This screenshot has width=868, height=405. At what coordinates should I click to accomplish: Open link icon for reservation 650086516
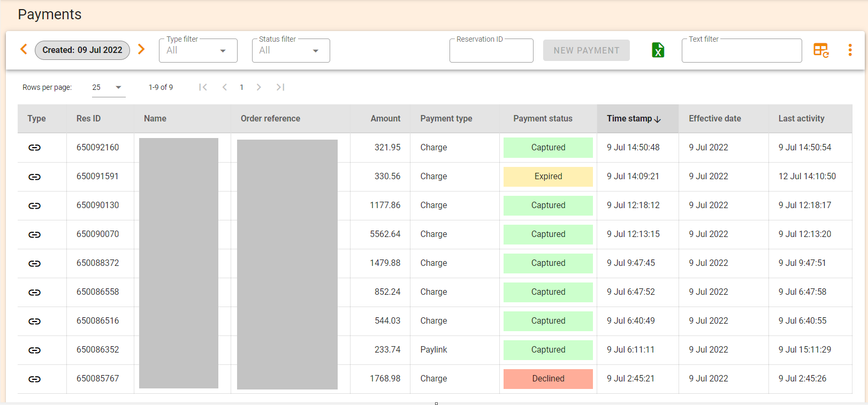point(34,321)
